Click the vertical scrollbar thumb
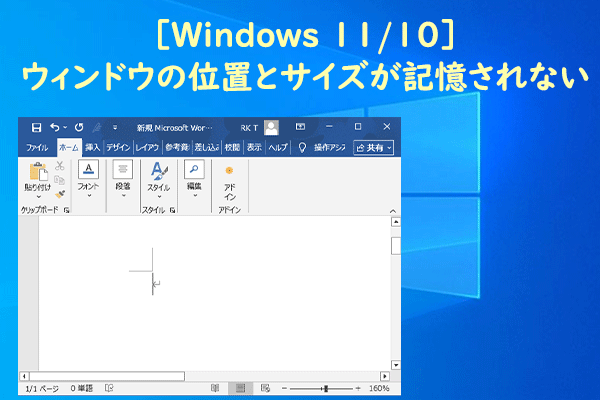 (396, 246)
